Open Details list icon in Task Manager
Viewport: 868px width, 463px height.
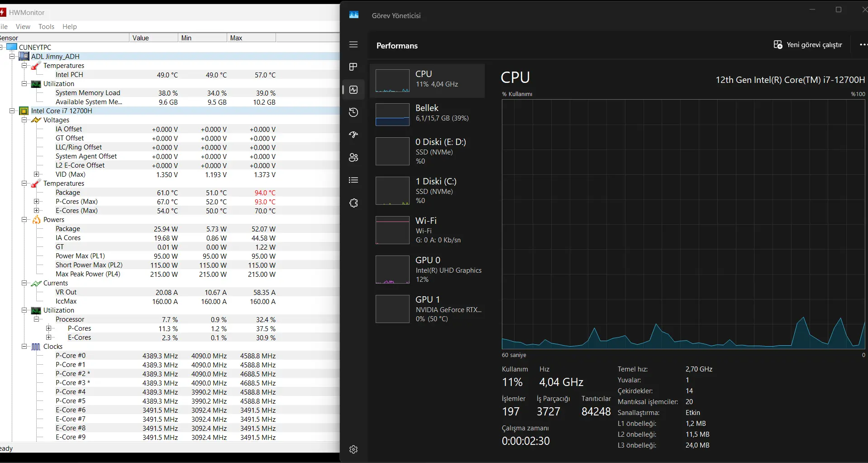coord(353,180)
